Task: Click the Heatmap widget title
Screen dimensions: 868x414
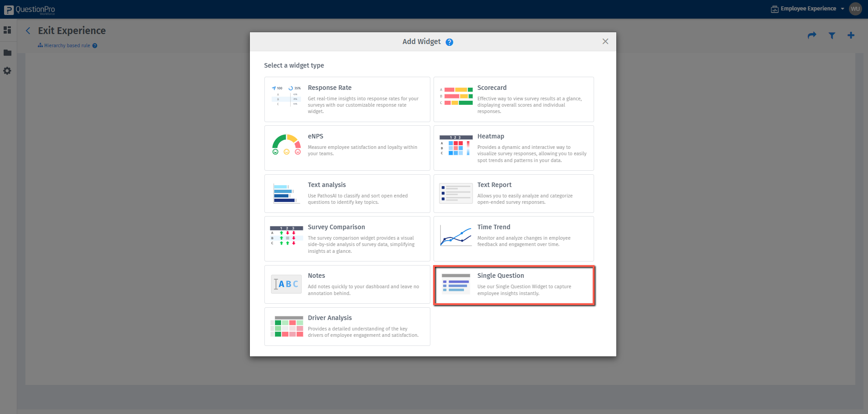Action: [491, 136]
